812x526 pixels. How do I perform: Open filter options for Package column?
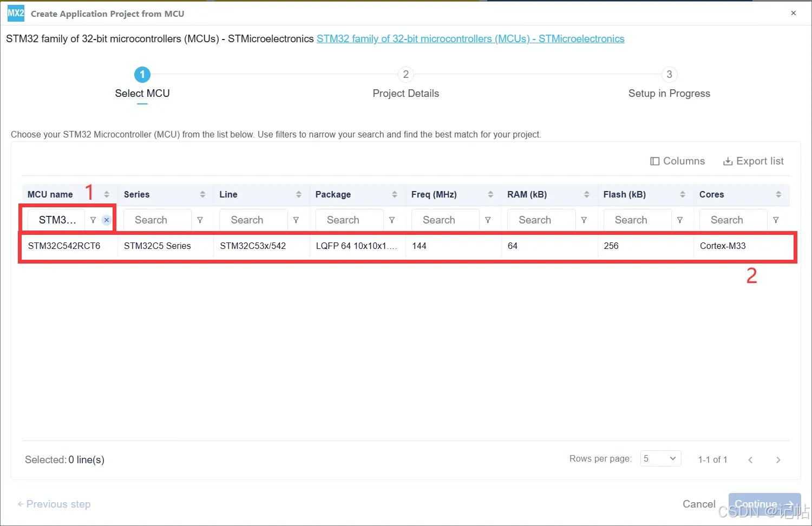(392, 220)
